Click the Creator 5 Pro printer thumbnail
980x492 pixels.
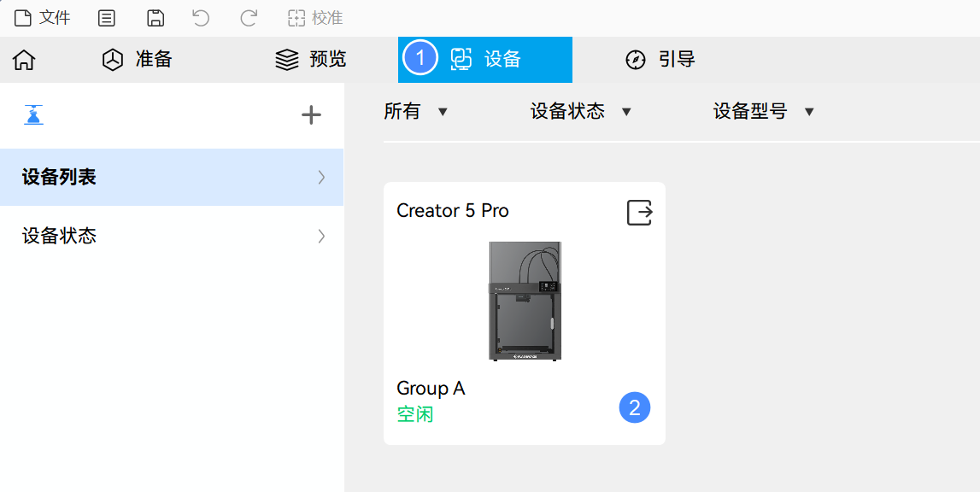525,301
